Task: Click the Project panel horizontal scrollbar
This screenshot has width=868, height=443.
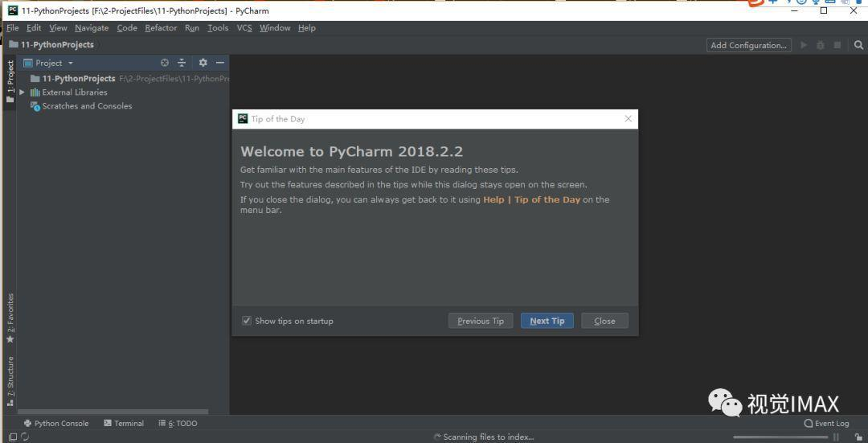Action: (x=113, y=412)
